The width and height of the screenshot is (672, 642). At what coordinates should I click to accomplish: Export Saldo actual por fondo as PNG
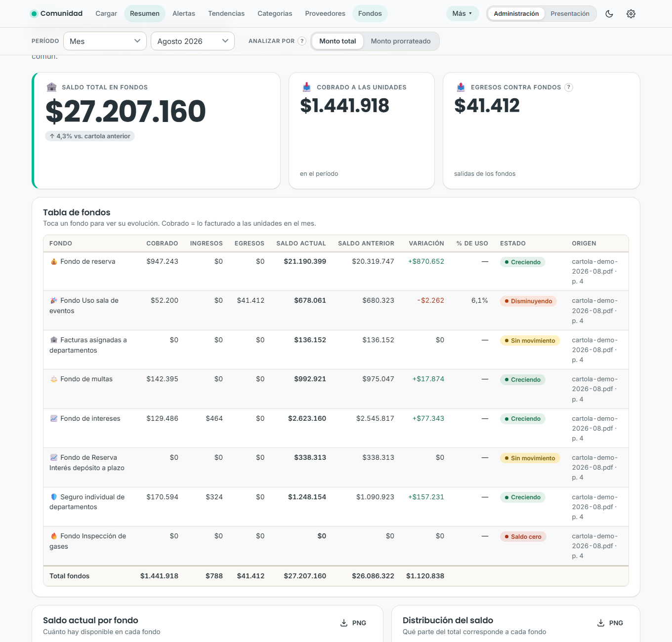click(x=353, y=623)
